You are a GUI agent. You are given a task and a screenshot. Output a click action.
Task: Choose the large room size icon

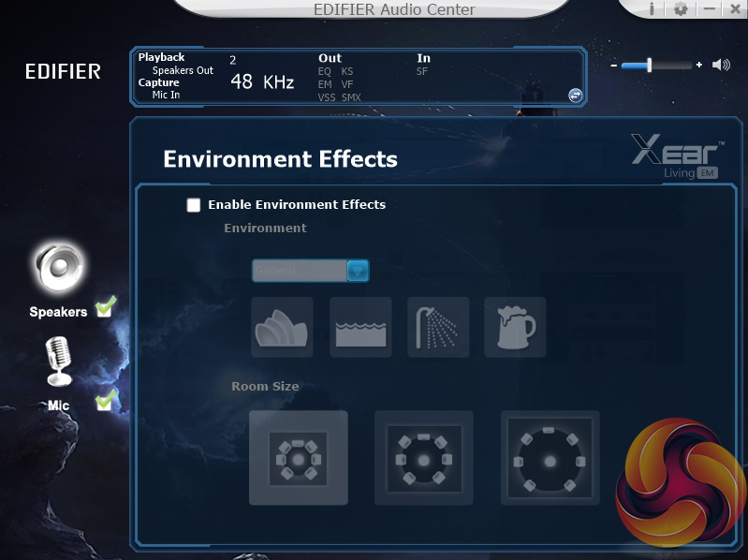[x=550, y=458]
